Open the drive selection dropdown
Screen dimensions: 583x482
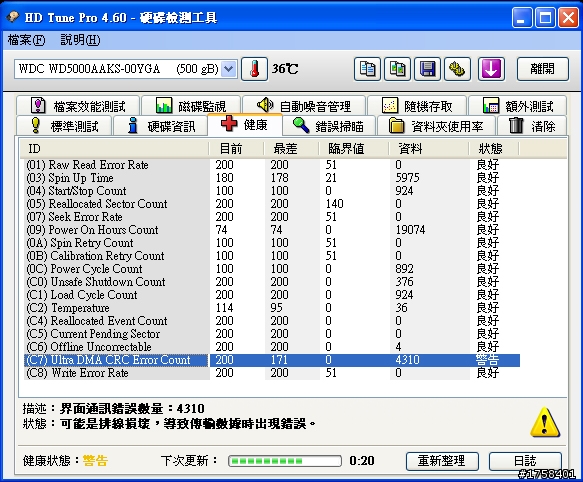pyautogui.click(x=229, y=69)
